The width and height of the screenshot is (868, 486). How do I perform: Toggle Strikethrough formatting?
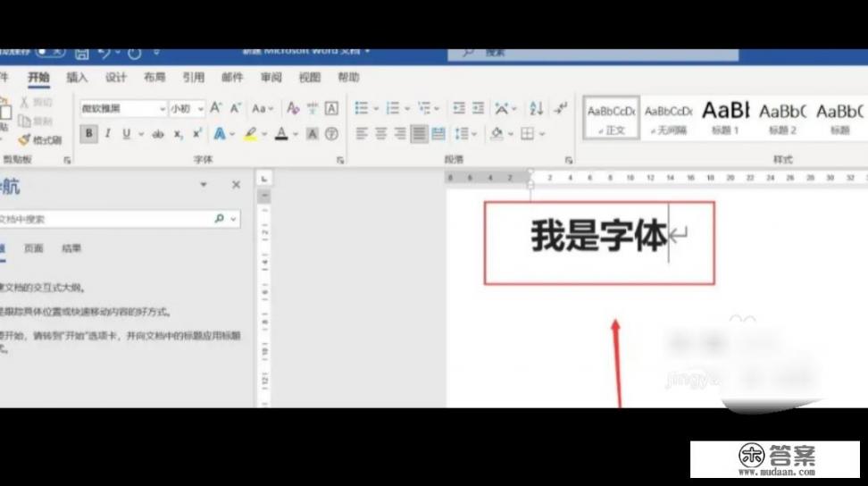coord(158,134)
